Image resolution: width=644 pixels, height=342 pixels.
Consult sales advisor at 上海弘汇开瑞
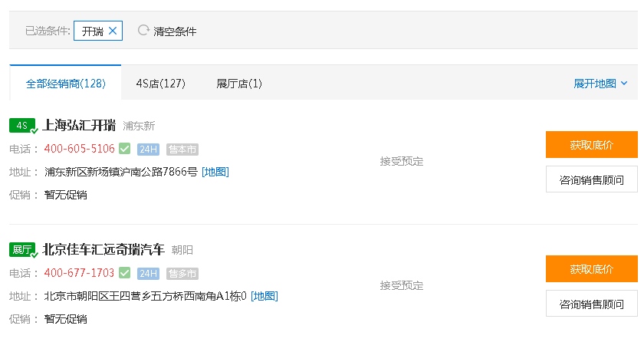591,179
